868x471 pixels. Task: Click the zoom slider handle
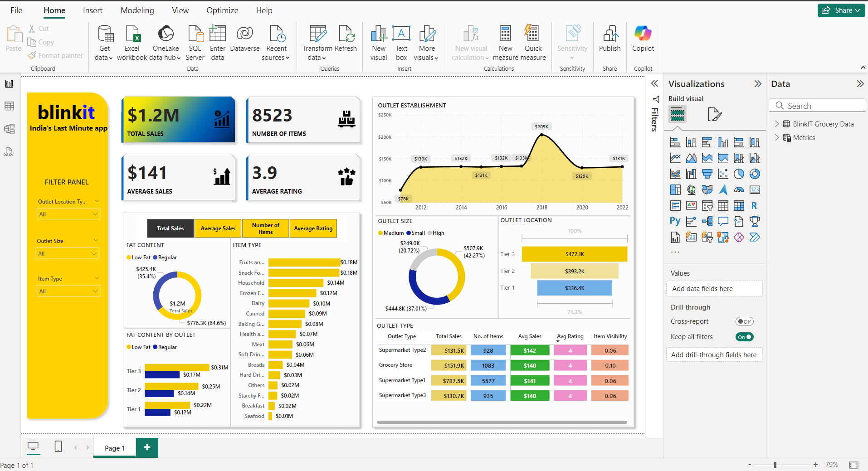(775, 465)
